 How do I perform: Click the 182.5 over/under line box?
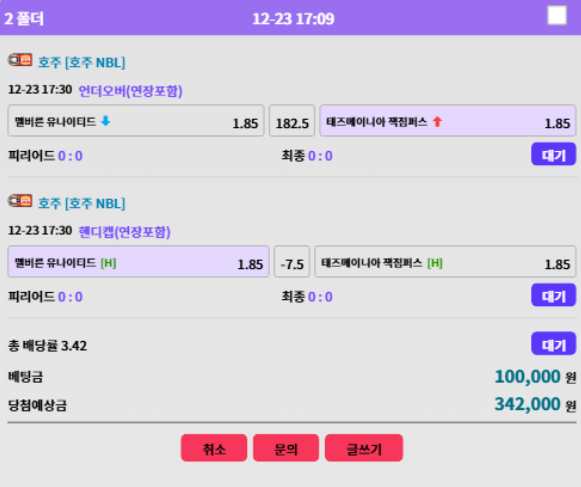[292, 121]
